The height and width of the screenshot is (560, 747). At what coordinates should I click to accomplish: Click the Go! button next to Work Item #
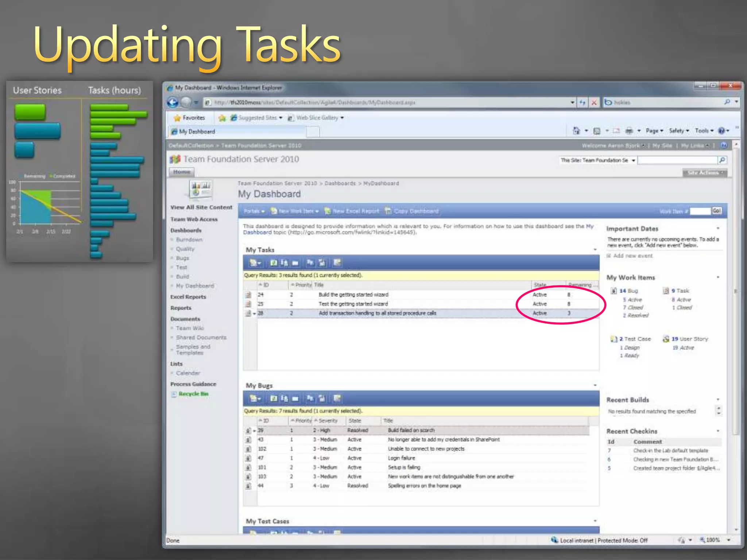[x=717, y=211]
